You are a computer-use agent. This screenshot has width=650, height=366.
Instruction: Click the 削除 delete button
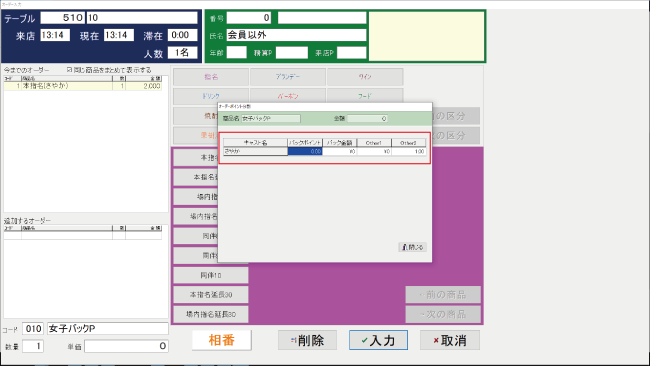(308, 340)
